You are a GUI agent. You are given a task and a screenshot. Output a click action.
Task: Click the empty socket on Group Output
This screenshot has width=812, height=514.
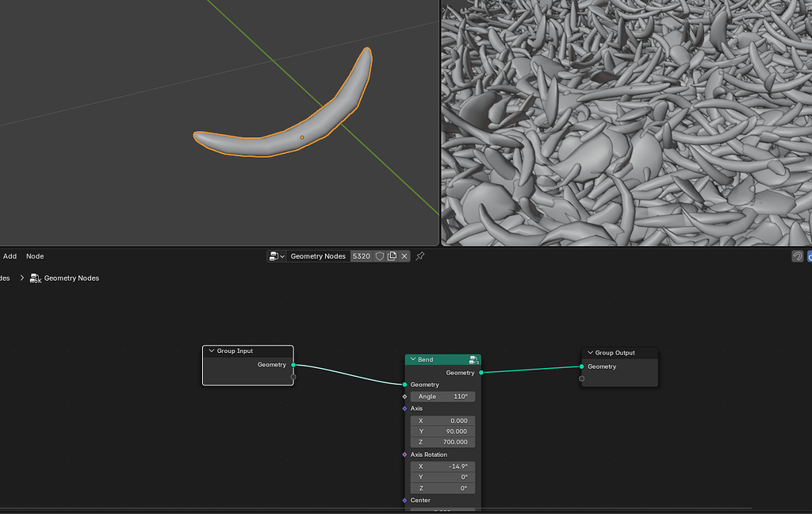click(581, 378)
